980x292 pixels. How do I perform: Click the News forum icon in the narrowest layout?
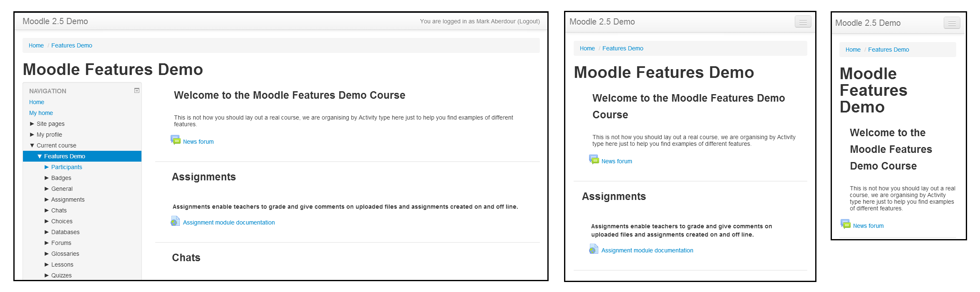point(845,224)
